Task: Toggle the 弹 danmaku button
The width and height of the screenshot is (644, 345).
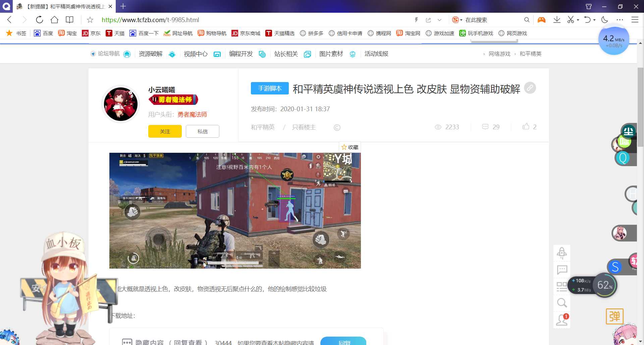Action: click(x=614, y=317)
